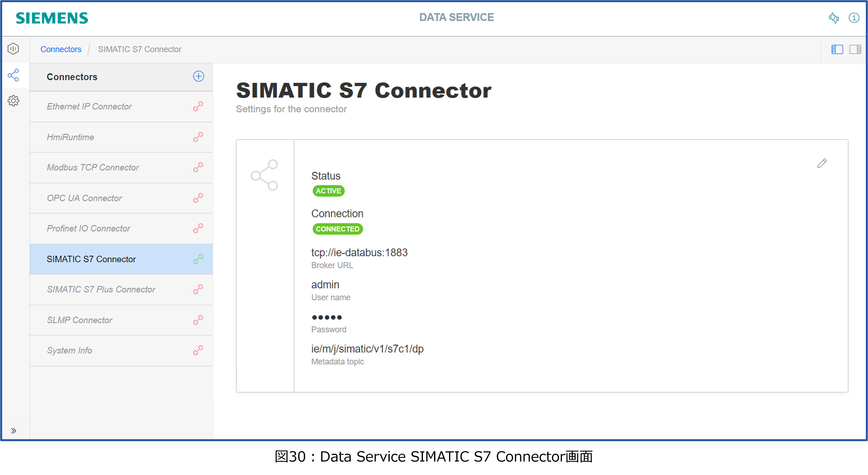This screenshot has width=868, height=475.
Task: Select Ethernet IP Connector in list
Action: click(x=89, y=106)
